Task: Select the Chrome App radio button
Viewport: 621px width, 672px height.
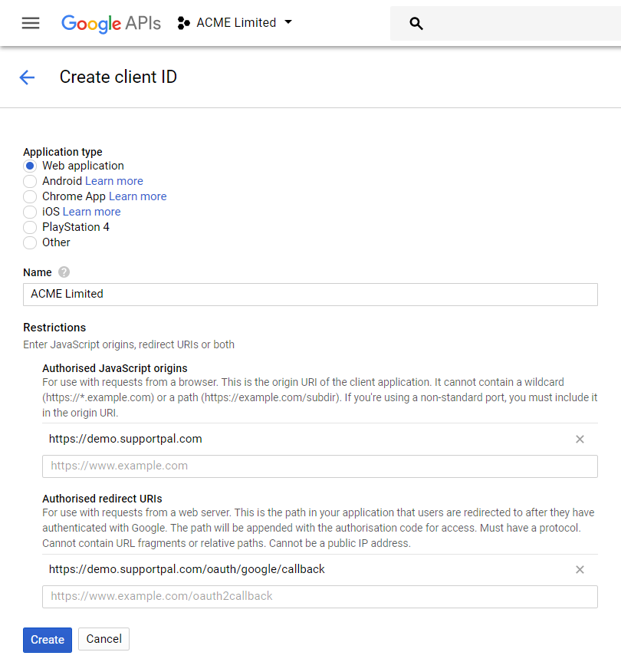Action: click(x=30, y=196)
